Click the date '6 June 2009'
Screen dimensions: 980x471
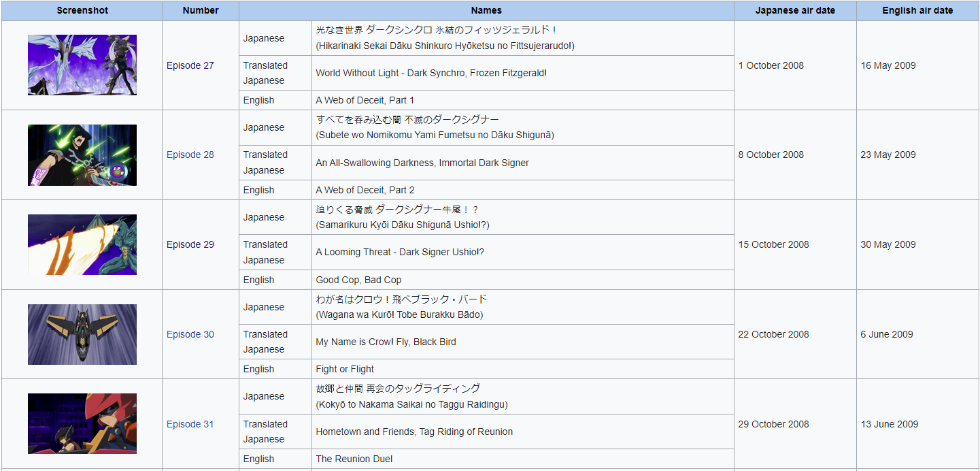[x=887, y=334]
